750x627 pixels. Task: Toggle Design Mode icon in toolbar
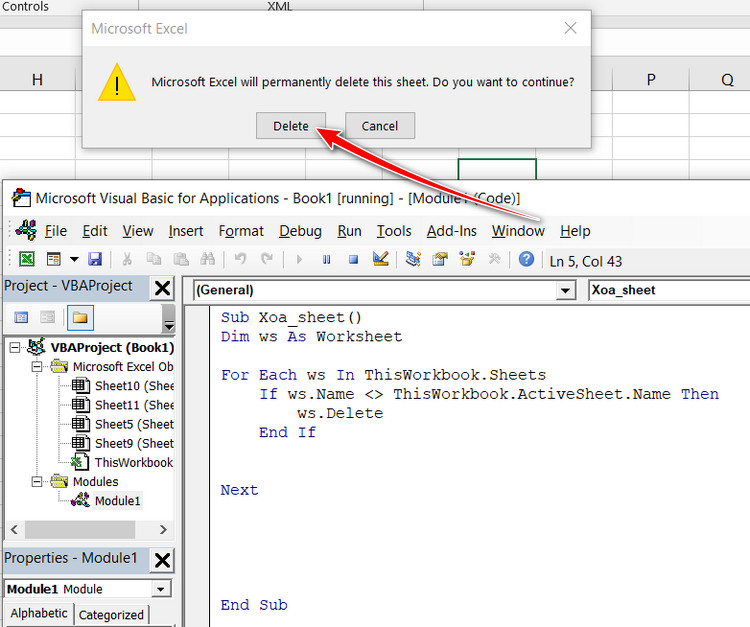(x=380, y=259)
